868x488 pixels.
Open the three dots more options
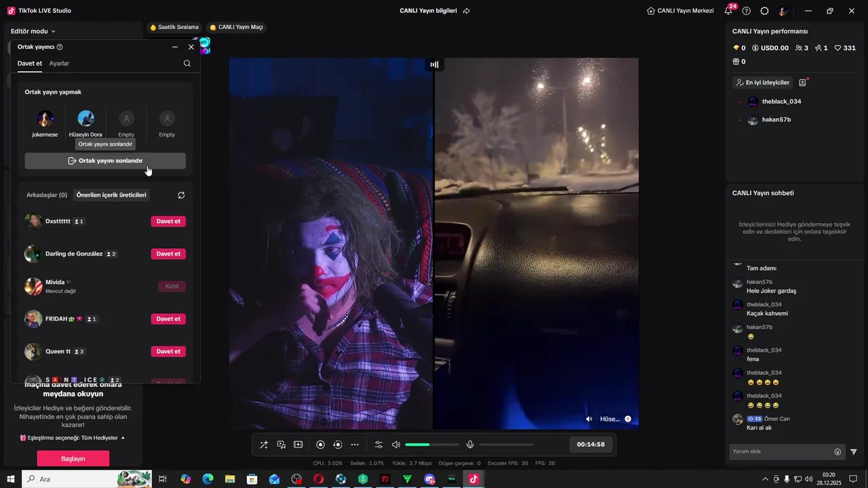pos(355,445)
